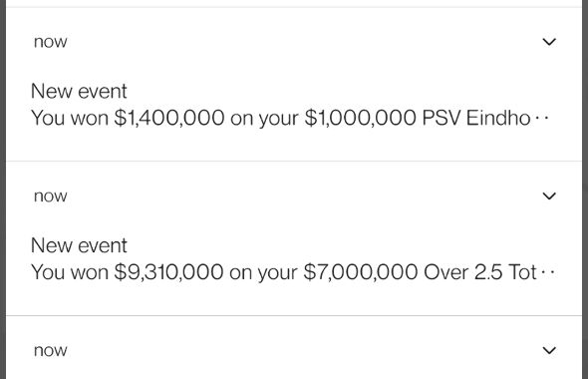Click the "You won" text in Over 2.5 notification
588x379 pixels.
click(x=70, y=272)
